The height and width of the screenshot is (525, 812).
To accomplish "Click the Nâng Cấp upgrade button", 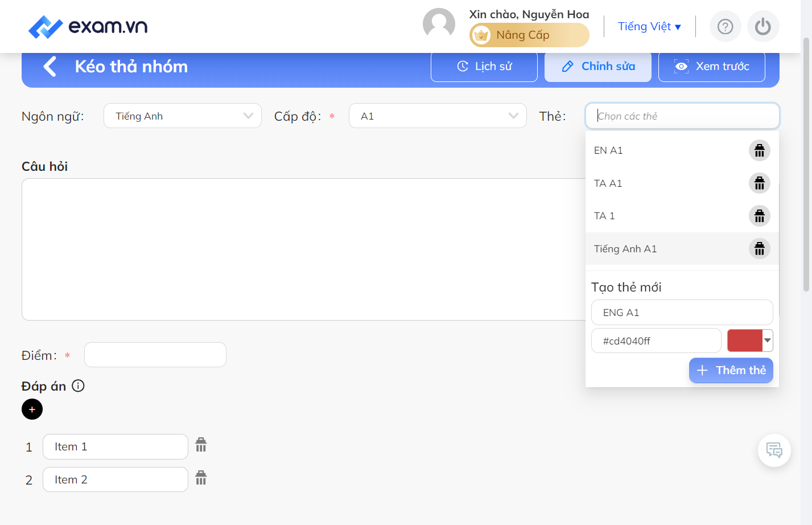I will 529,35.
